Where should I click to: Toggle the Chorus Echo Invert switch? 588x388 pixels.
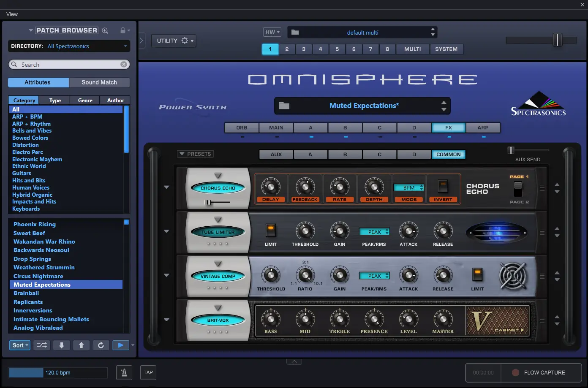tap(443, 186)
